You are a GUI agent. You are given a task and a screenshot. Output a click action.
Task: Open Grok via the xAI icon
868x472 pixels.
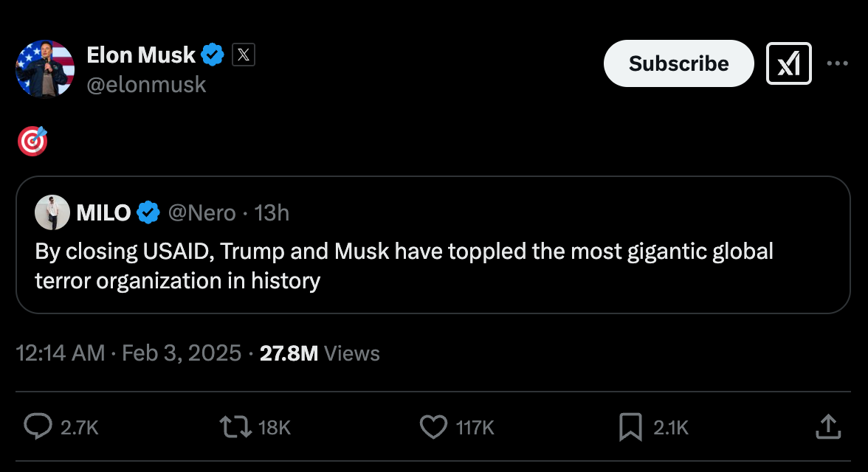789,63
